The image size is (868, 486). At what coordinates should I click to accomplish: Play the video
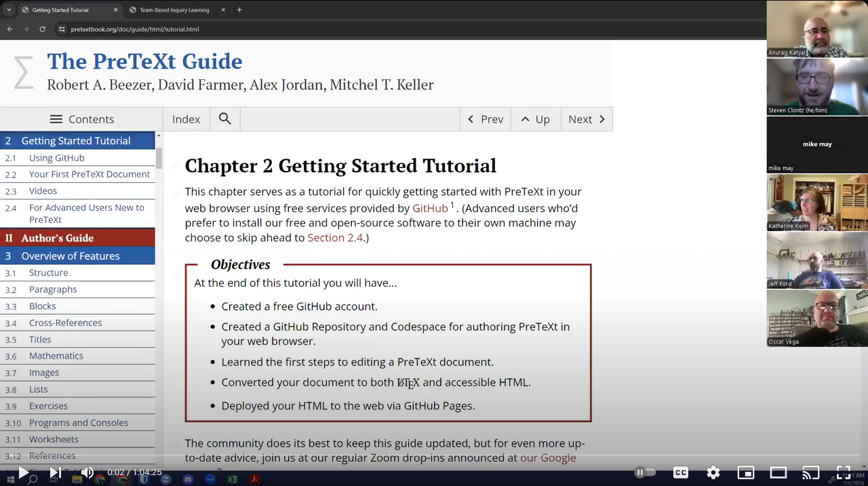click(23, 472)
